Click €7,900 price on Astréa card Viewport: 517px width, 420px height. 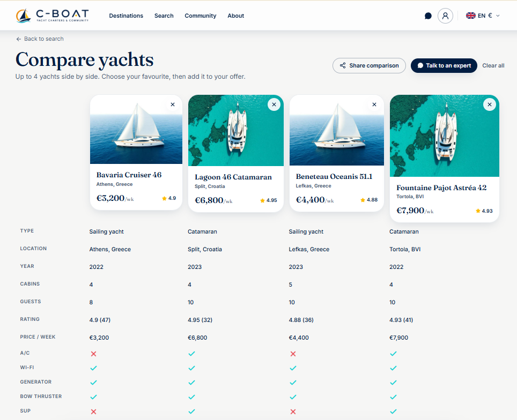point(415,211)
